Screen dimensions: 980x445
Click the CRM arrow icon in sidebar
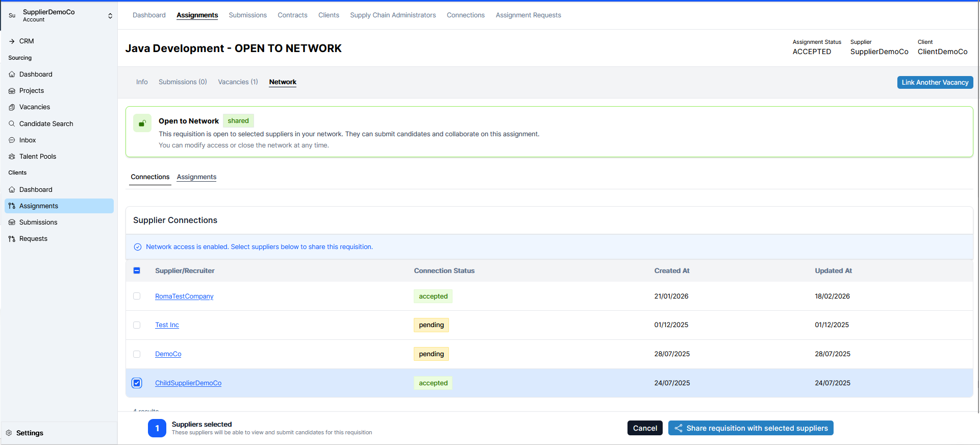12,41
